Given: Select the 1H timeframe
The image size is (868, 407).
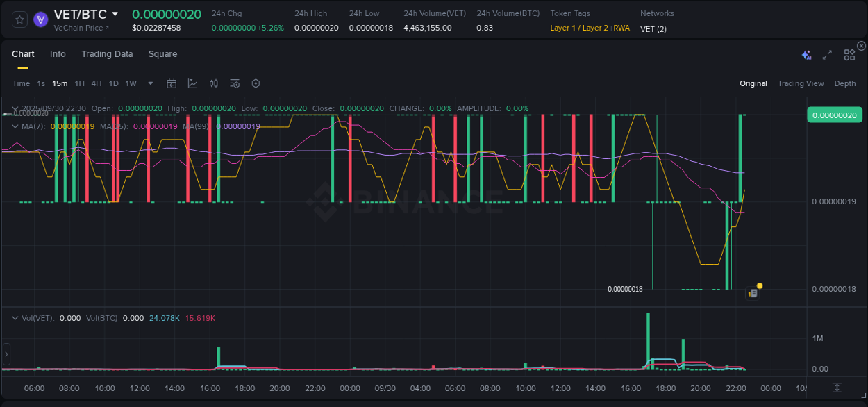Looking at the screenshot, I should coord(78,83).
